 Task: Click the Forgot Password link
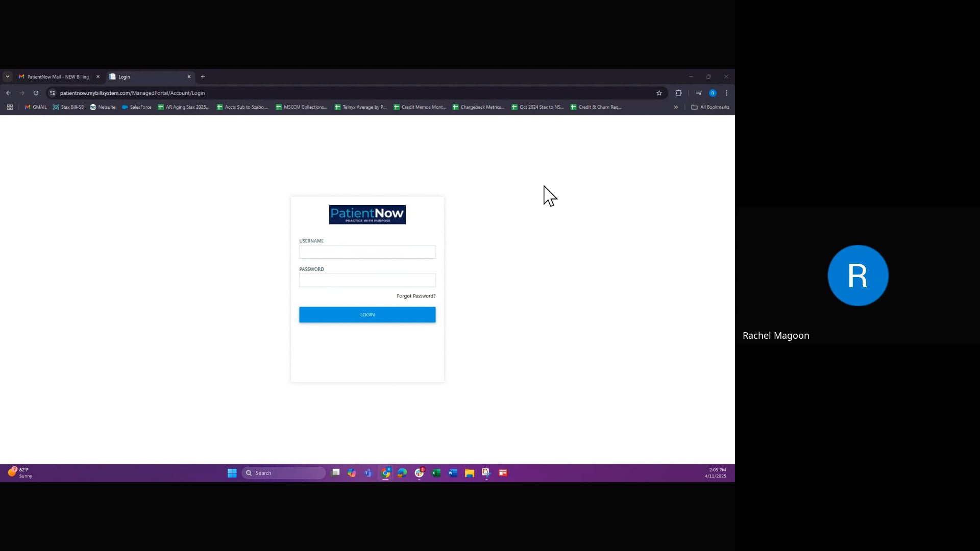415,296
